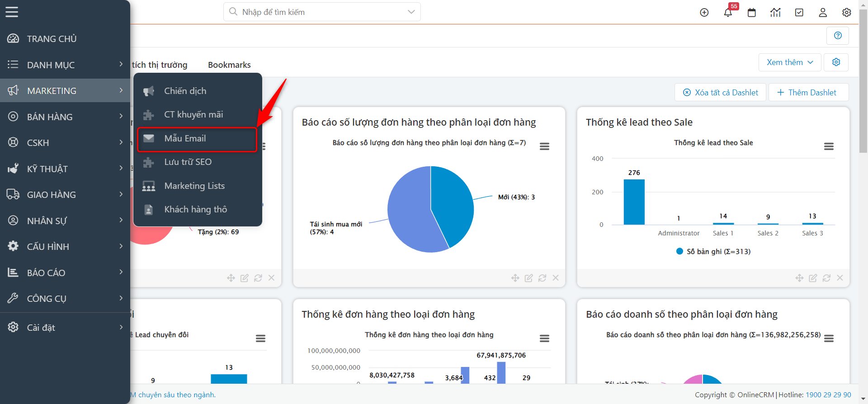Open notifications bell with 55 badge
The image size is (868, 404).
click(x=728, y=13)
